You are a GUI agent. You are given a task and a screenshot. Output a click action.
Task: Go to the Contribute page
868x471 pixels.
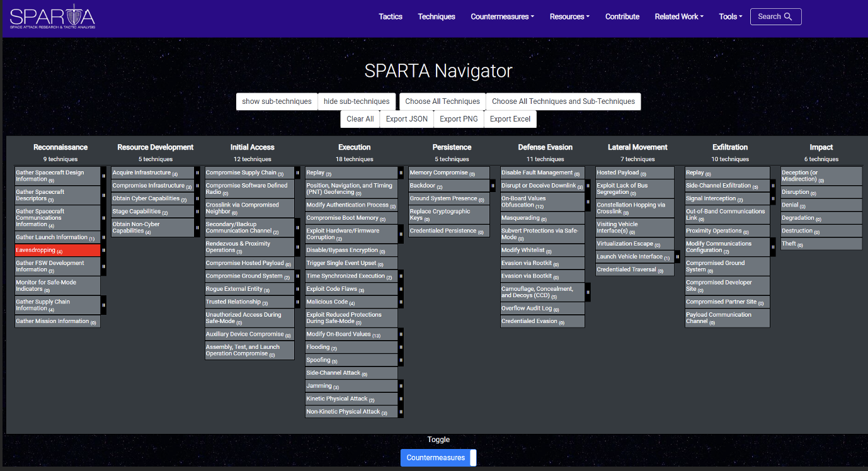click(622, 16)
